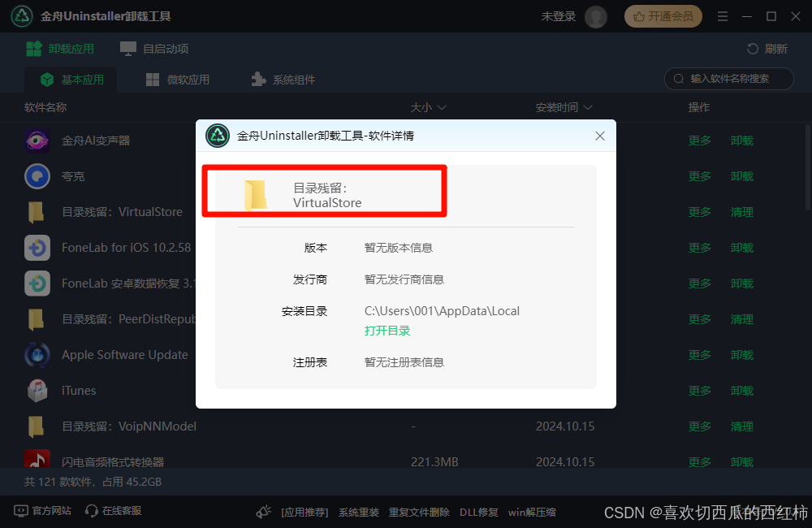Click the FoneLab 安卓数据恢复 icon
The width and height of the screenshot is (812, 528).
pos(37,283)
